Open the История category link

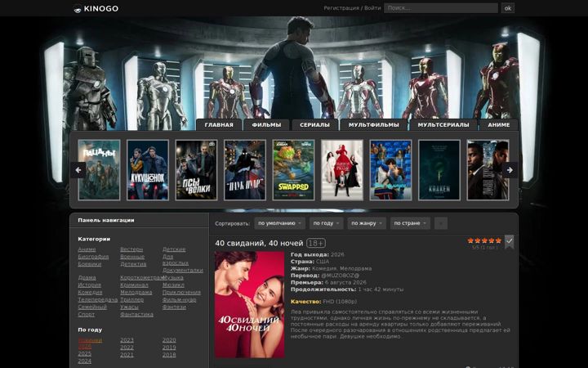pos(90,285)
